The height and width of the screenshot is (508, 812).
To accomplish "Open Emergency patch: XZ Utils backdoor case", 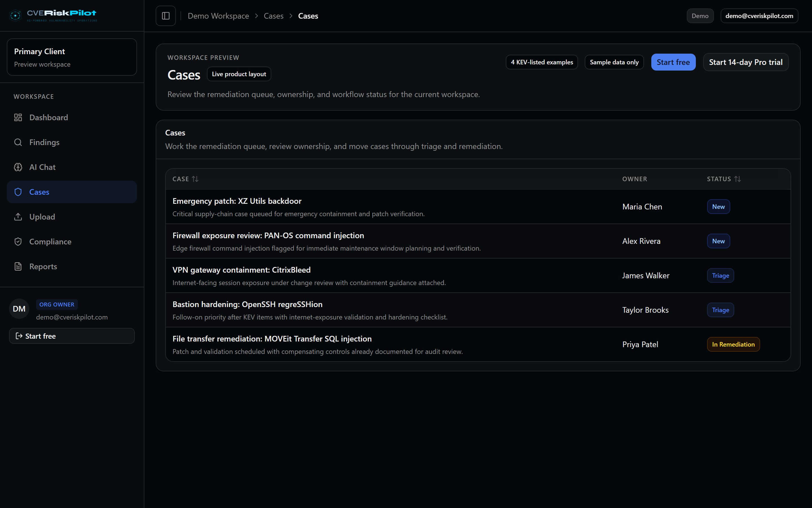I will [x=237, y=201].
